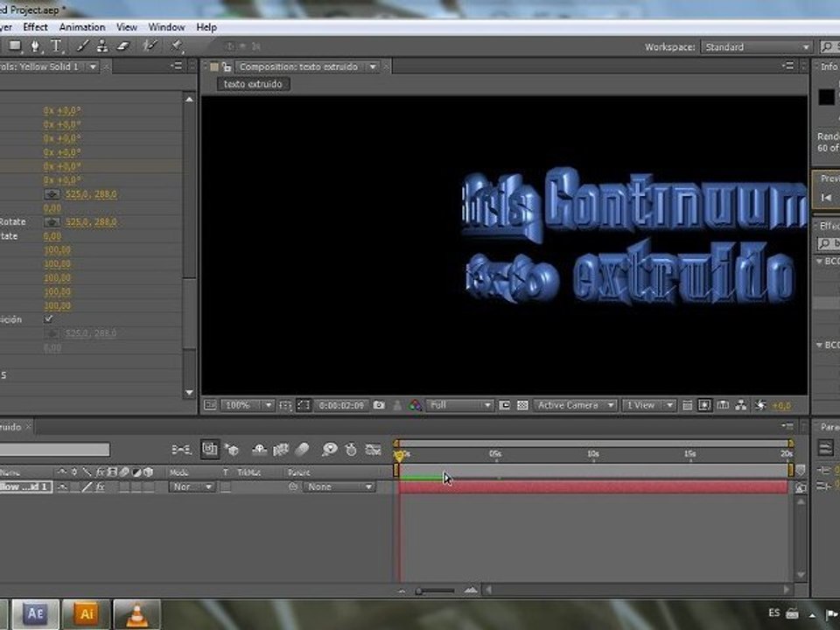The image size is (840, 630).
Task: Open the Effect menu
Action: click(35, 27)
